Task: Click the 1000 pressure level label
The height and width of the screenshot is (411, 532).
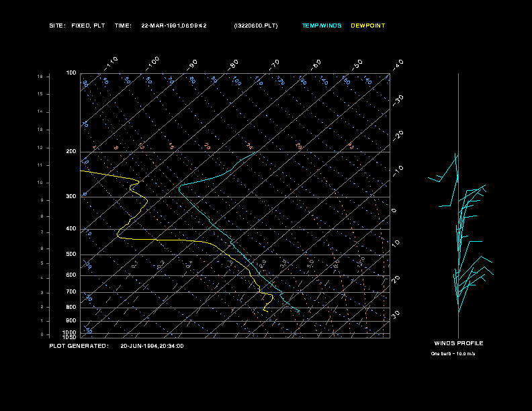Action: tap(70, 332)
